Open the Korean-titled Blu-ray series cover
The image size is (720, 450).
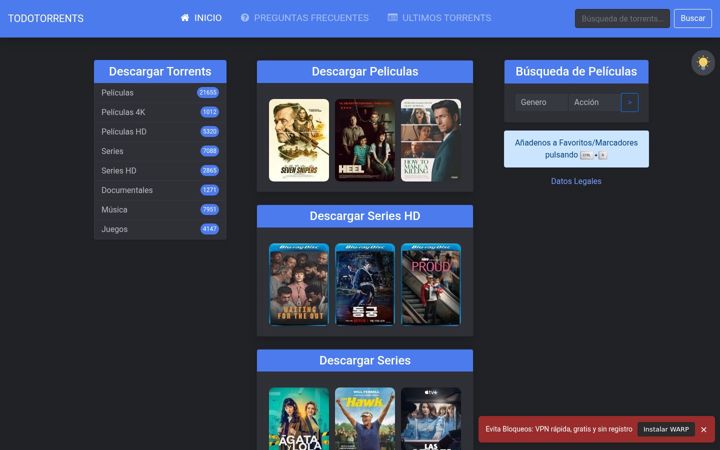365,285
